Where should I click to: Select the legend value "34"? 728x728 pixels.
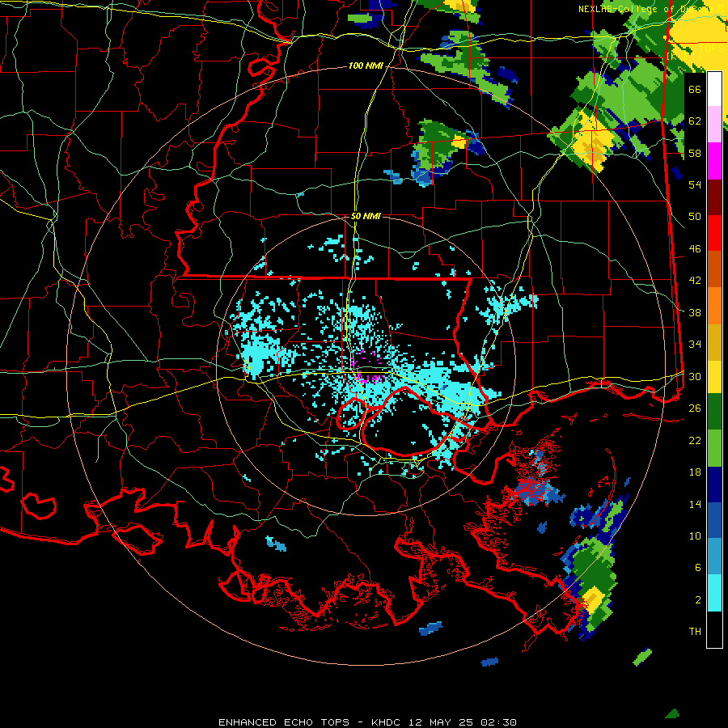[695, 344]
